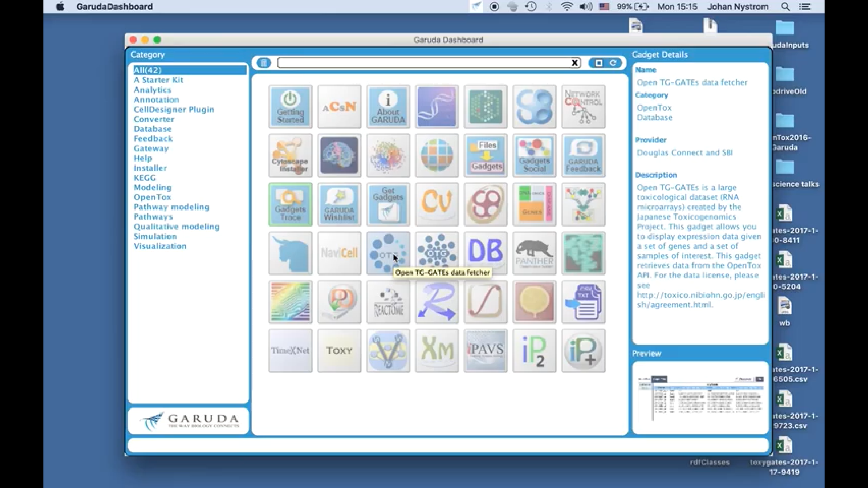Launch the PANTHER gadget
868x488 pixels.
534,253
